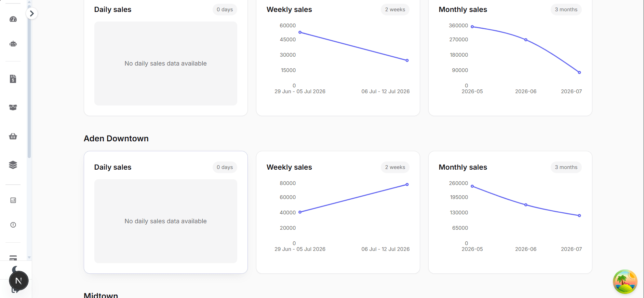
Task: Click the sidebar vertical scrollbar thumb
Action: (29, 82)
